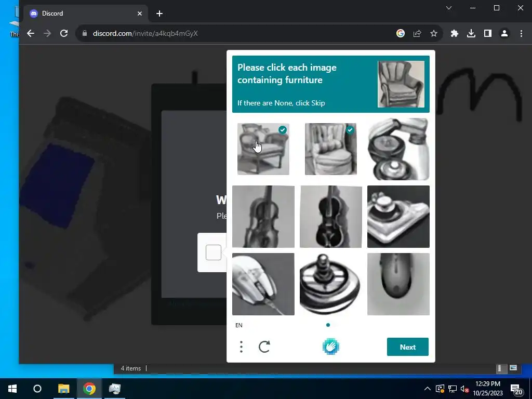This screenshot has width=532, height=399.
Task: Open the Windows Start menu
Action: point(12,389)
